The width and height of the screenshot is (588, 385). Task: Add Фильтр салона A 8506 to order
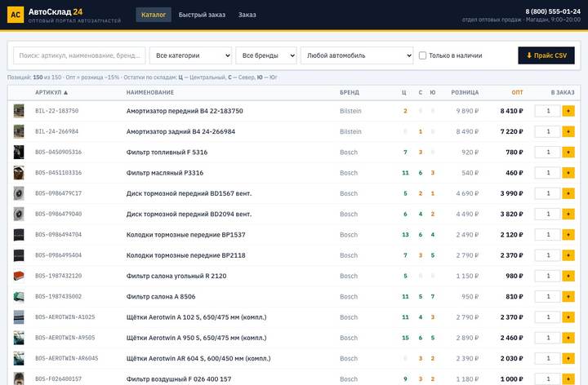pos(568,296)
